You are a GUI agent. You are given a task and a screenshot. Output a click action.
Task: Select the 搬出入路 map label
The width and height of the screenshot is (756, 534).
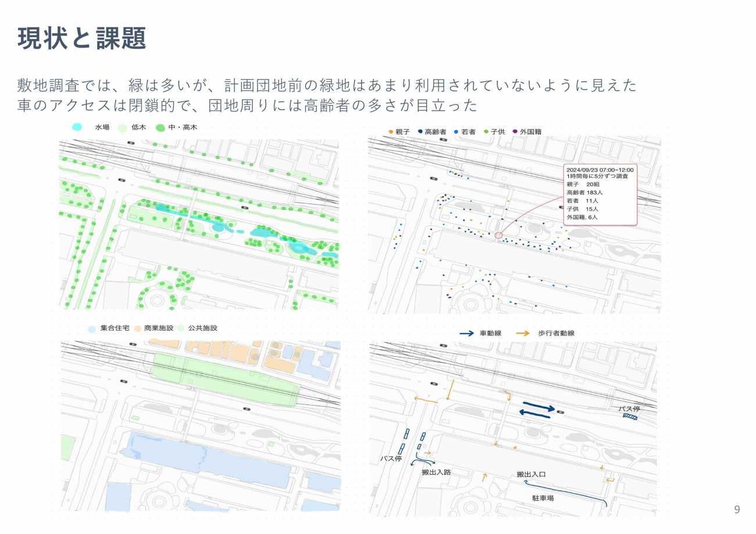coord(436,472)
